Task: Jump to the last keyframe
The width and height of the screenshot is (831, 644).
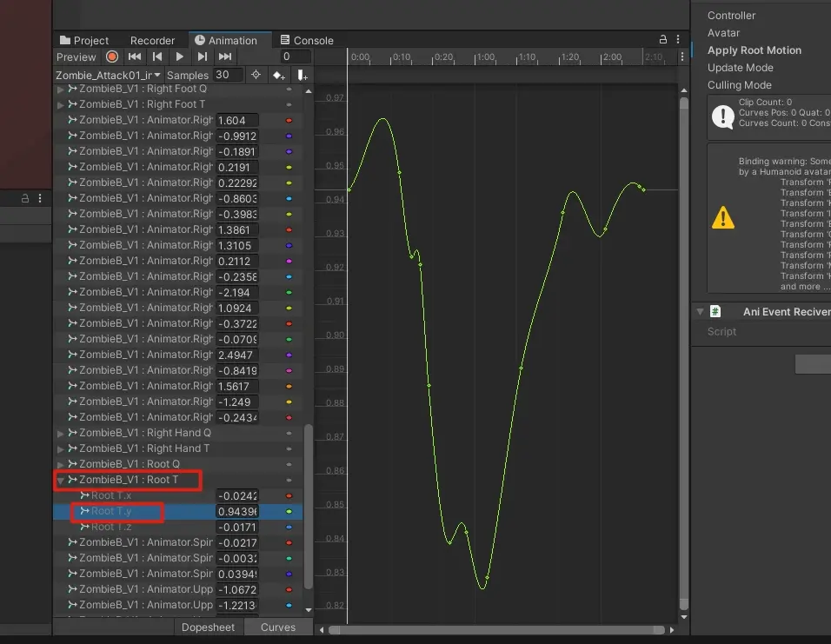Action: pyautogui.click(x=225, y=56)
